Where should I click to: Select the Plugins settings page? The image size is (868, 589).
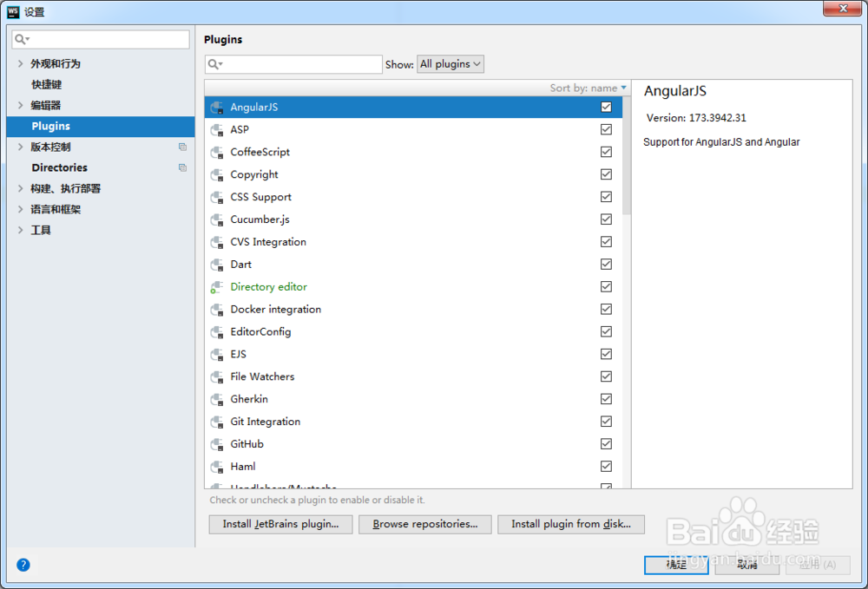coord(101,126)
